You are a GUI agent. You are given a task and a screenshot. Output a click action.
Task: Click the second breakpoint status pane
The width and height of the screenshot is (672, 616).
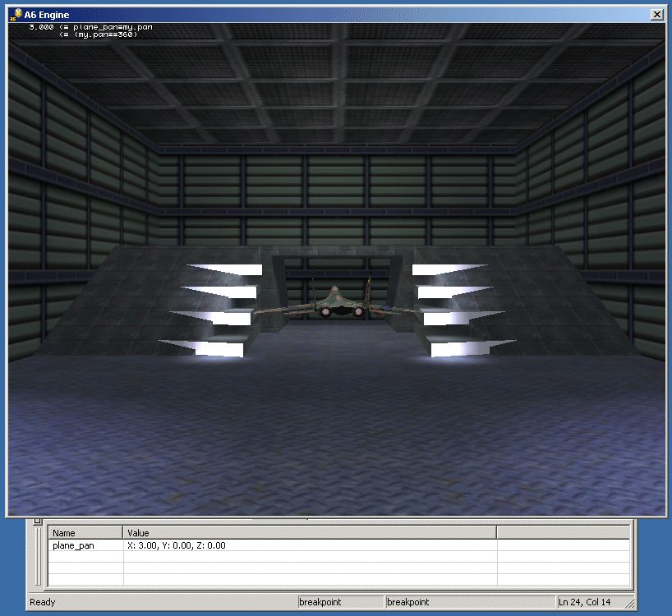click(428, 603)
